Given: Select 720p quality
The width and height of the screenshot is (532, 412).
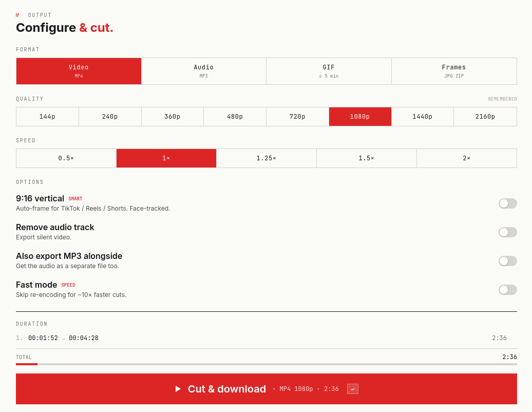Looking at the screenshot, I should [x=297, y=117].
